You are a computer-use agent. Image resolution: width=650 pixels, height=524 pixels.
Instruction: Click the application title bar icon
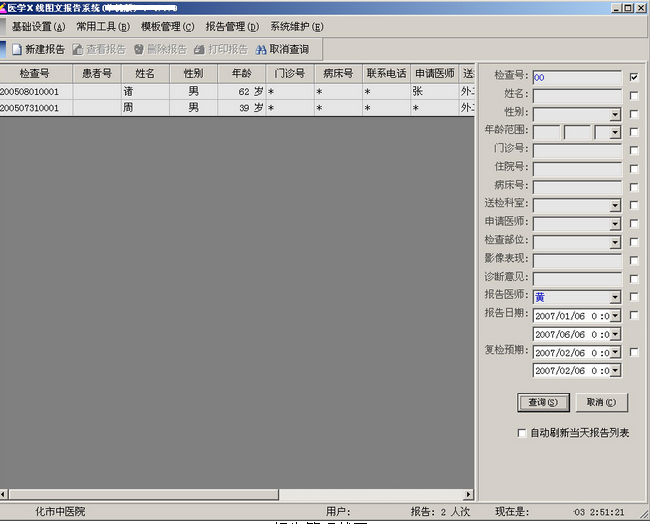pos(3,7)
